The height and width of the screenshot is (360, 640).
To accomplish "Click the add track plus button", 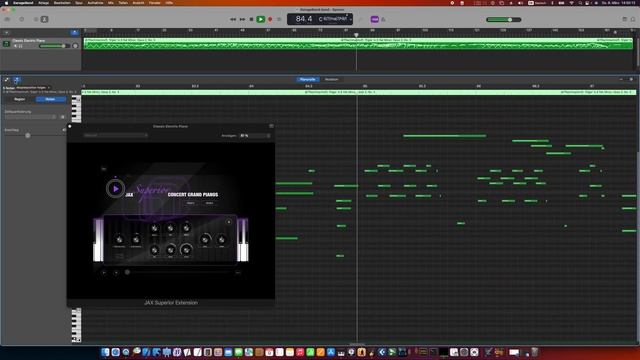I will pyautogui.click(x=6, y=32).
